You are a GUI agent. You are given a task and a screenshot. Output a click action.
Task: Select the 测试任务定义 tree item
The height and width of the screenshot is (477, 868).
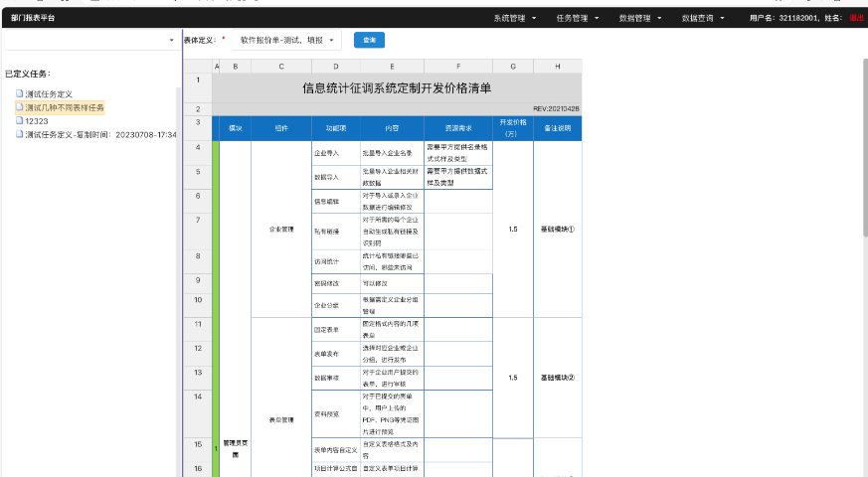[x=49, y=94]
